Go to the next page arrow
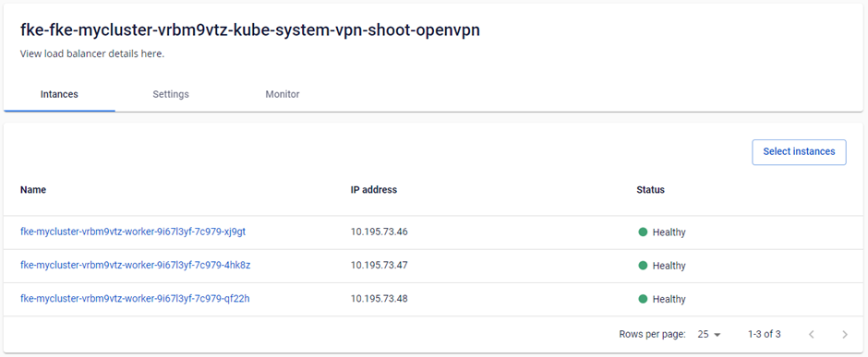 pos(845,334)
